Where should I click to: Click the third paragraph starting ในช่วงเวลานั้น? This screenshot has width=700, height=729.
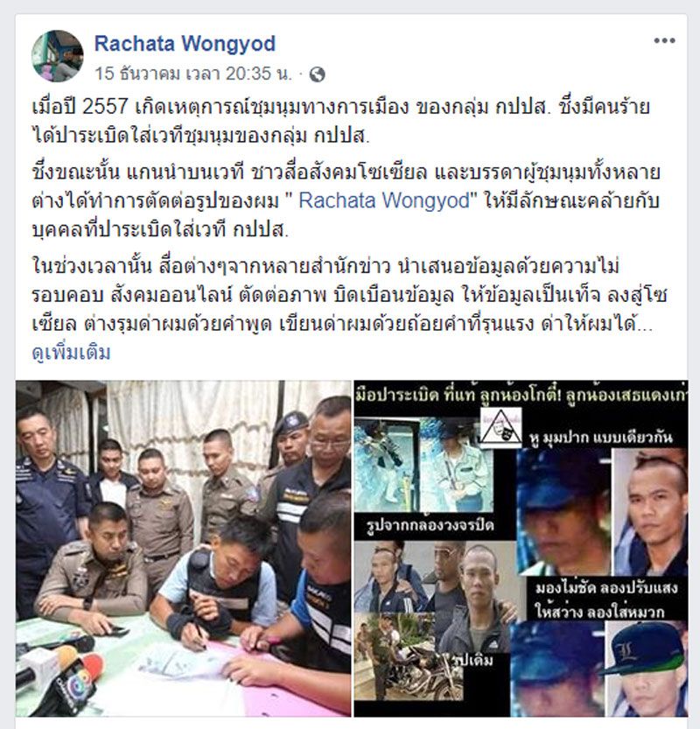349,296
